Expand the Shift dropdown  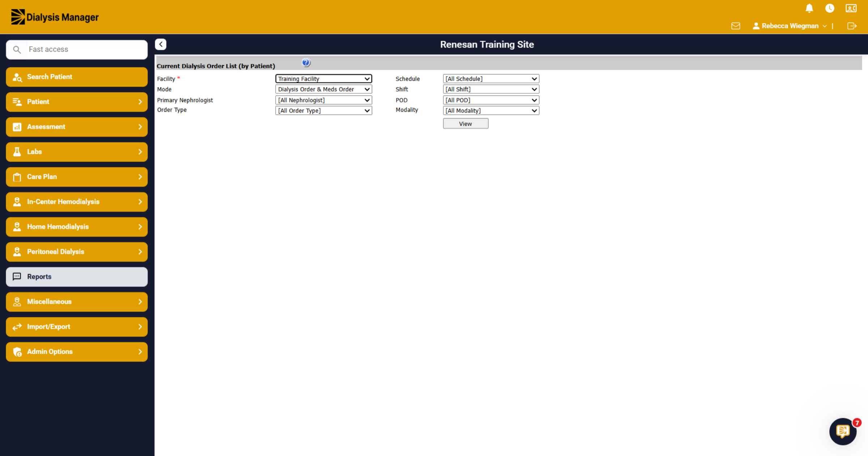tap(491, 89)
